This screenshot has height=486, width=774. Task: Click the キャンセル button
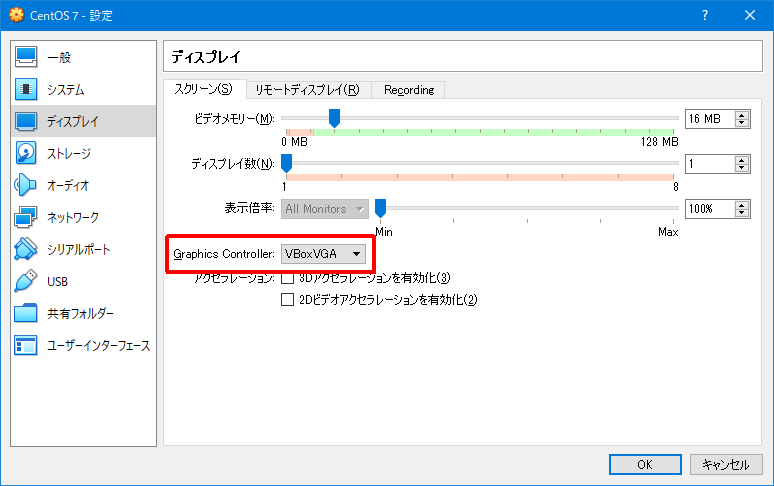(x=726, y=464)
